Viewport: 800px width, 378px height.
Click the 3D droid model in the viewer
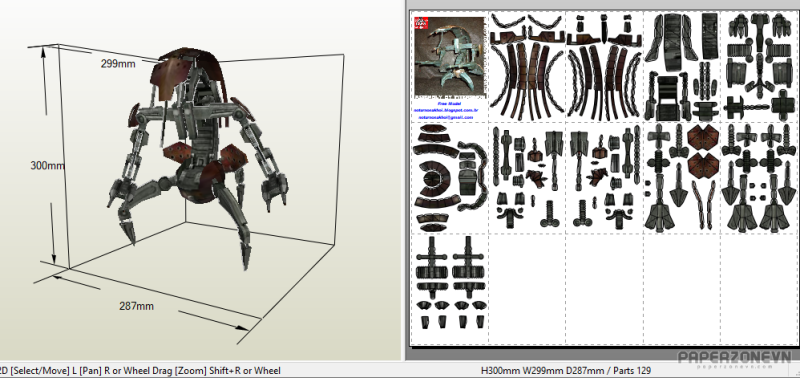coord(196,158)
